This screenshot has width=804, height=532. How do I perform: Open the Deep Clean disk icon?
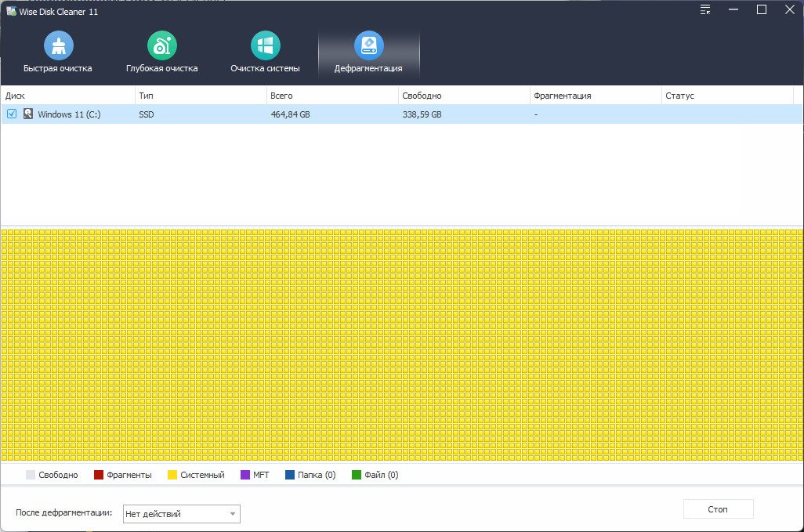tap(162, 45)
